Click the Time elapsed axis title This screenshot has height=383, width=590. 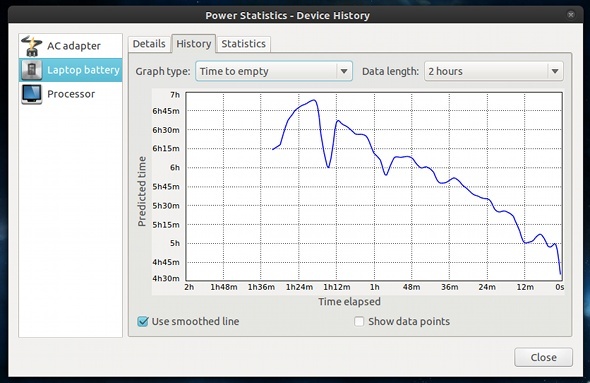350,302
